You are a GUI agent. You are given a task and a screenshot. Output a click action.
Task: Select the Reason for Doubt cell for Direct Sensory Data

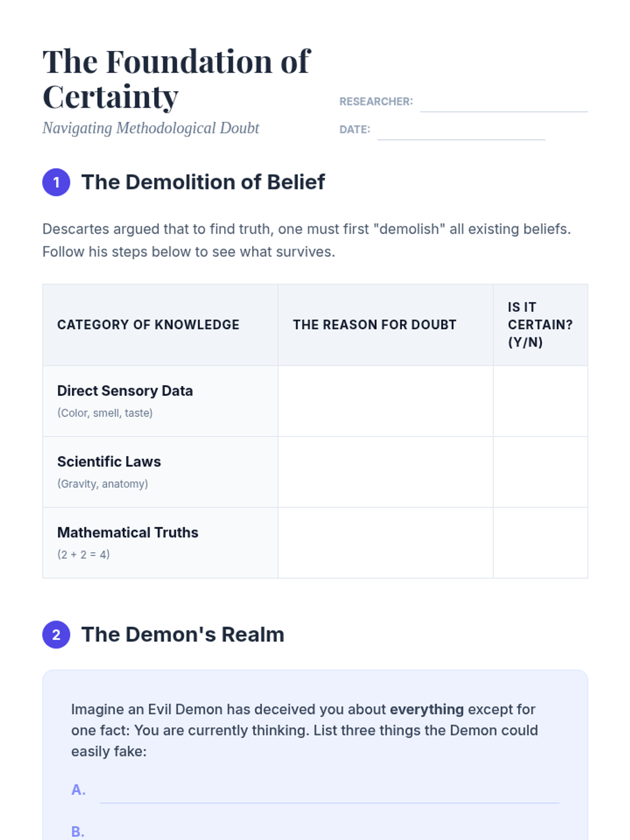(385, 401)
